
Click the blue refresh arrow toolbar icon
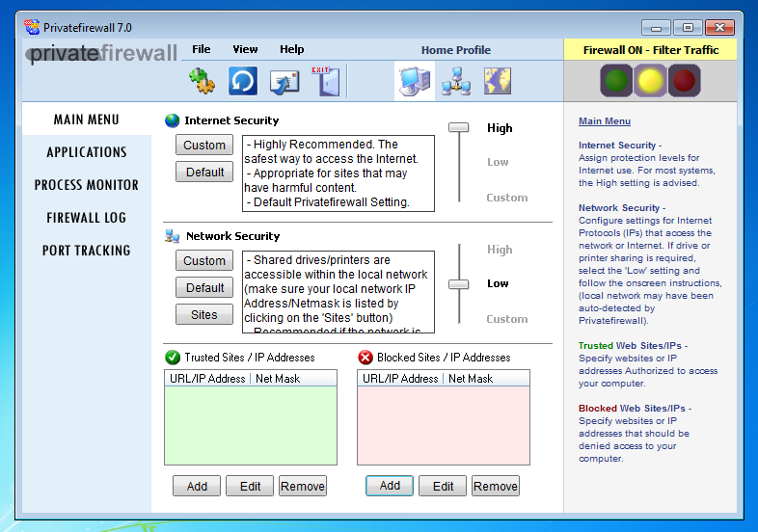(x=243, y=81)
